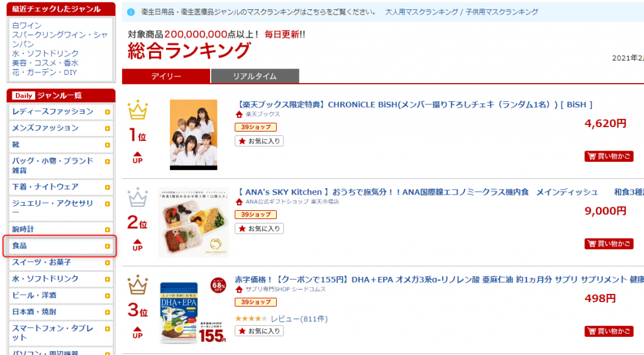Screen dimensions: 644x355
Task: Click the gold crown icon for rank 1
Action: [x=138, y=110]
